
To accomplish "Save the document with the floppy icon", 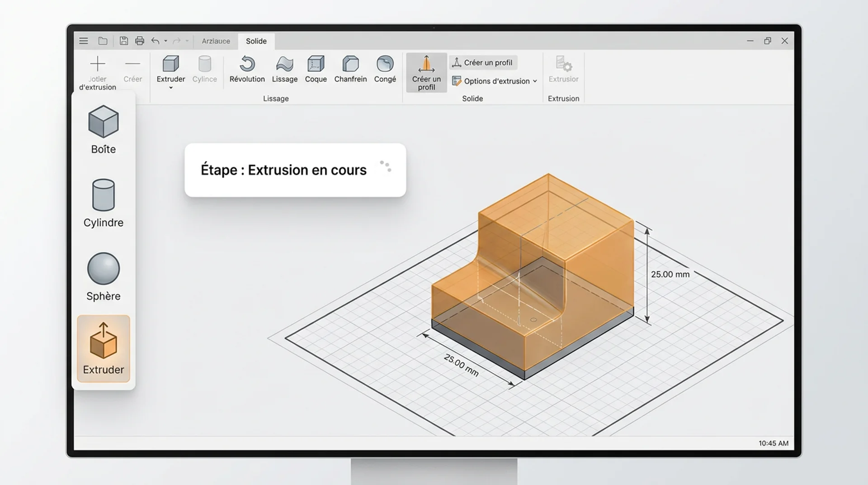I will (123, 41).
